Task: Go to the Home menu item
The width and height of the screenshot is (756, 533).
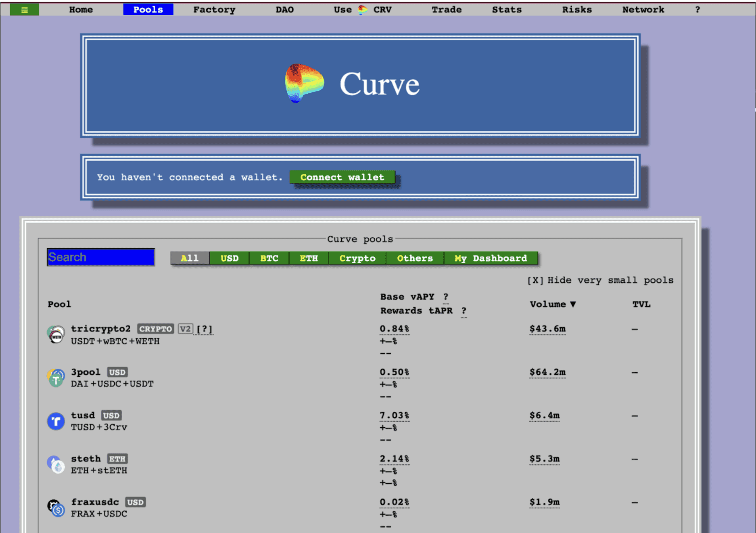Action: coord(81,10)
